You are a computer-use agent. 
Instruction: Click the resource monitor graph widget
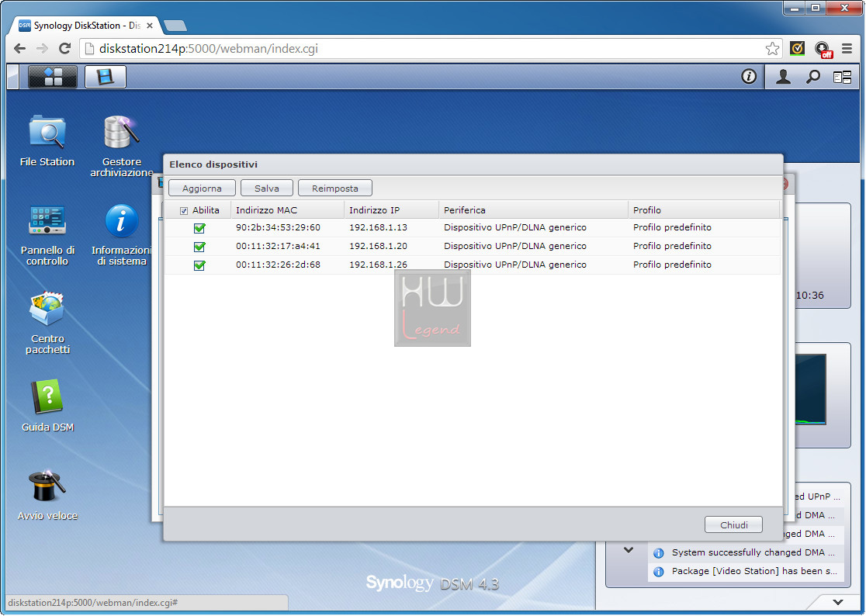[x=810, y=389]
